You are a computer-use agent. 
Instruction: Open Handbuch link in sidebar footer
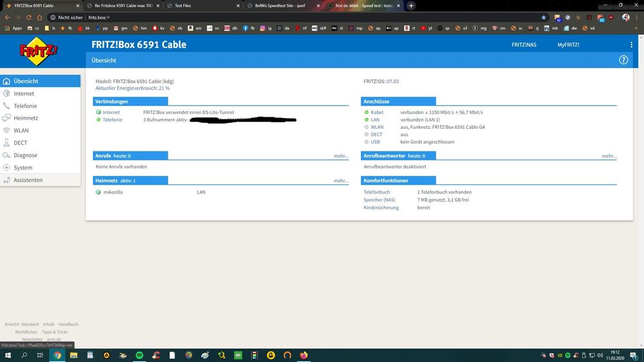coord(68,324)
